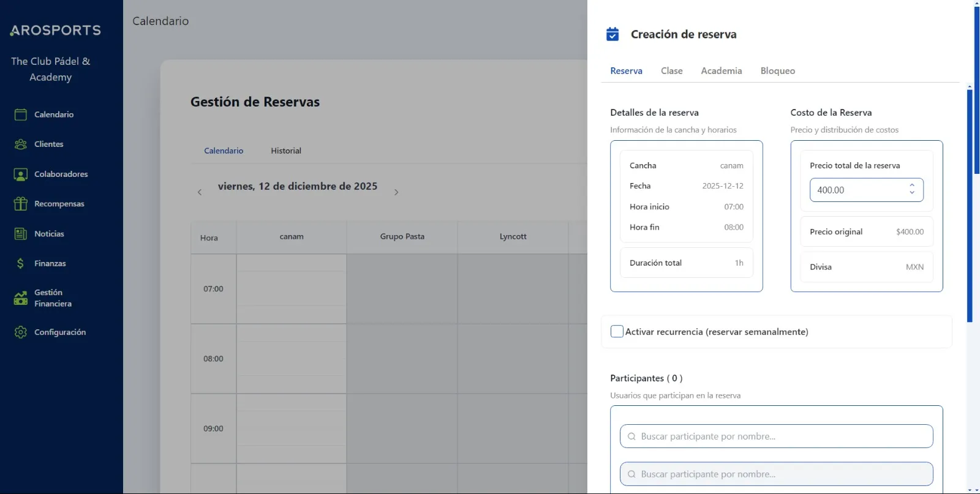Image resolution: width=980 pixels, height=494 pixels.
Task: Click the Precio original value $400.00
Action: point(910,231)
